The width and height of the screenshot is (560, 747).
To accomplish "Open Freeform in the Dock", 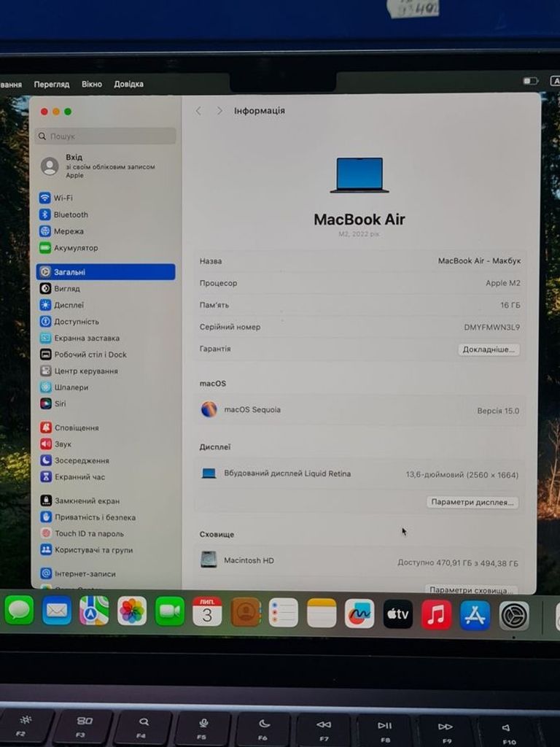I will (x=359, y=614).
